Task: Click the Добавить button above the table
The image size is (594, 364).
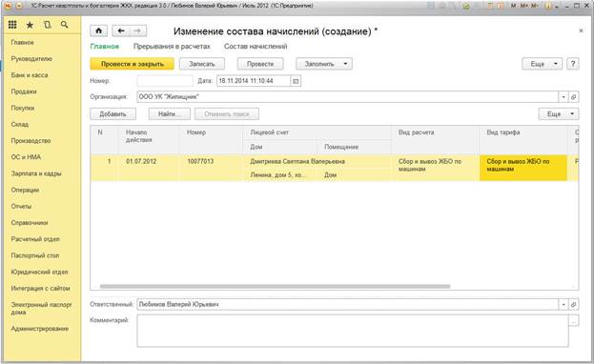Action: pos(113,113)
